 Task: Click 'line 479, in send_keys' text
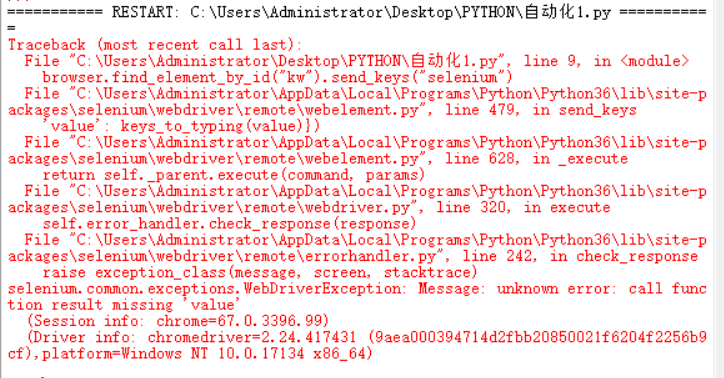point(541,110)
